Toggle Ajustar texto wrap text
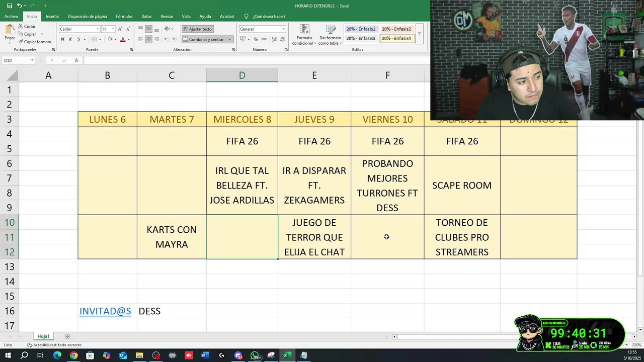Image resolution: width=644 pixels, height=362 pixels. click(197, 29)
